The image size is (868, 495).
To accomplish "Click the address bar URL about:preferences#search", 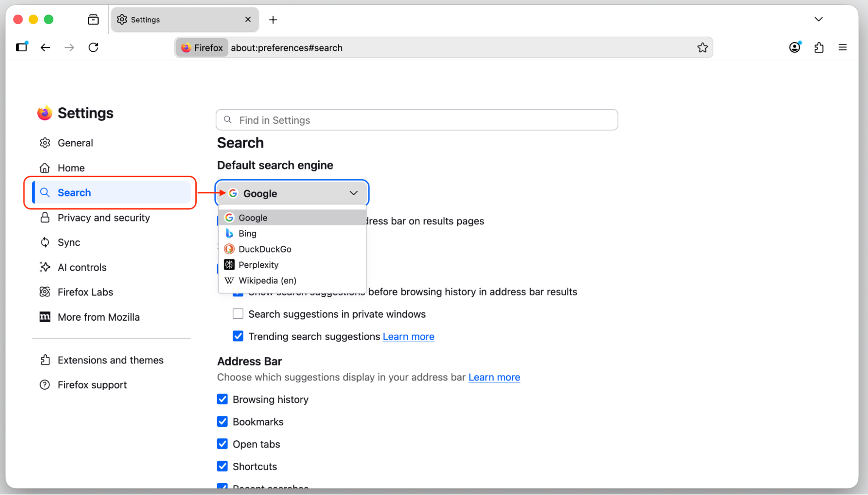I will point(287,48).
